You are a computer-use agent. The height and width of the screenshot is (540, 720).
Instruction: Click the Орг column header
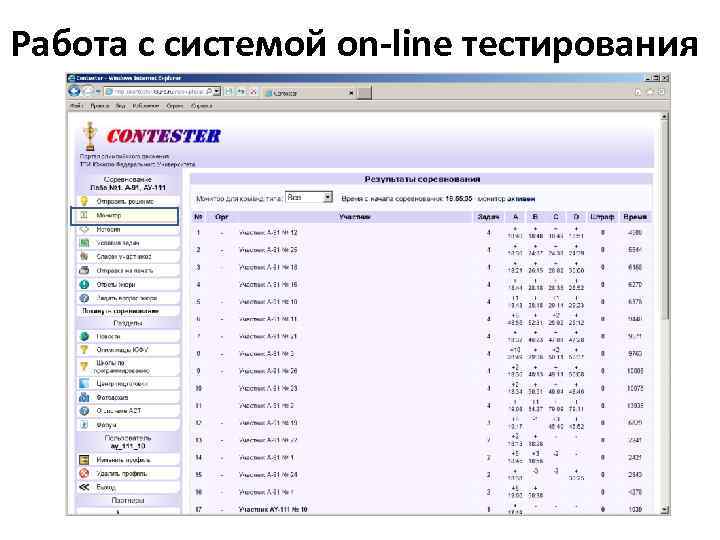pyautogui.click(x=222, y=217)
